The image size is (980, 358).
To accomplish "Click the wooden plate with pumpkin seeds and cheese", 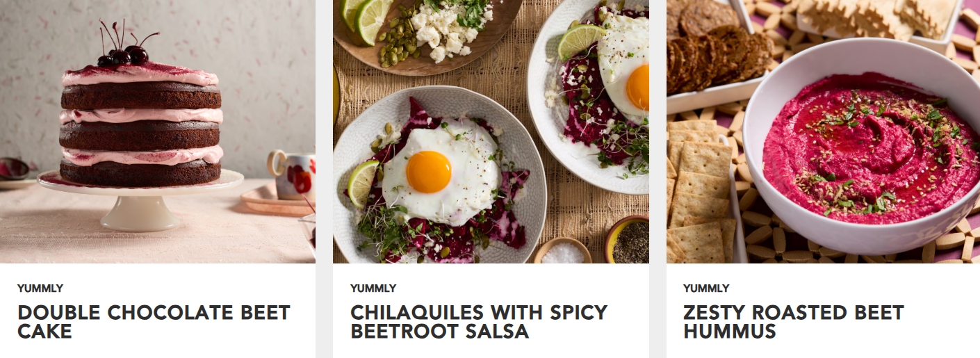I will pyautogui.click(x=426, y=33).
